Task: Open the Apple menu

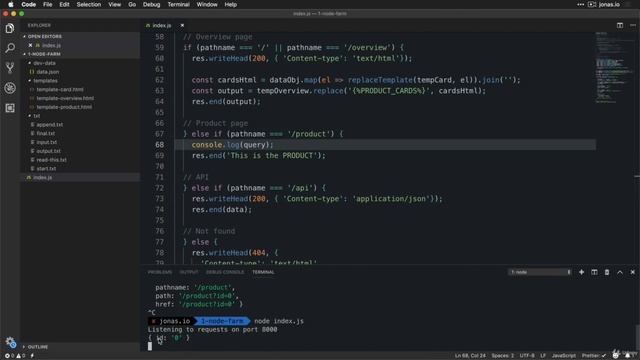Action: 11,4
